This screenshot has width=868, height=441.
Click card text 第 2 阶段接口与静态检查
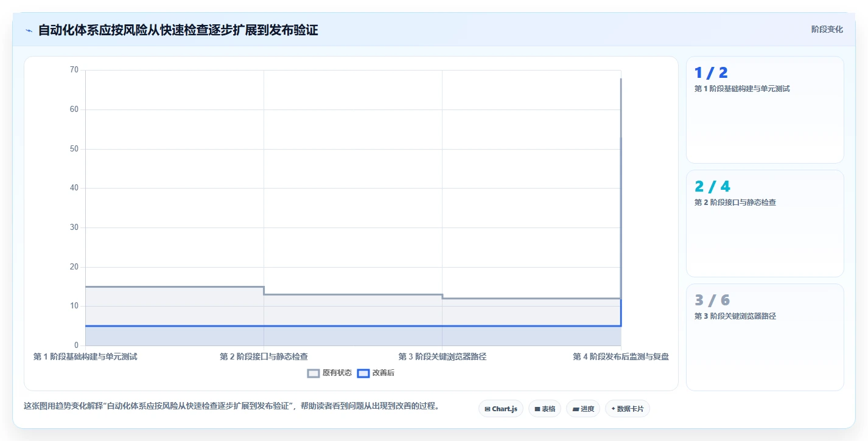pos(735,203)
